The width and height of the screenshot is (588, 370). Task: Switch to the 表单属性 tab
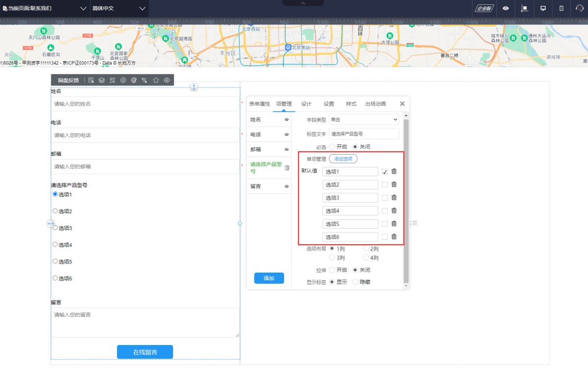click(x=259, y=104)
